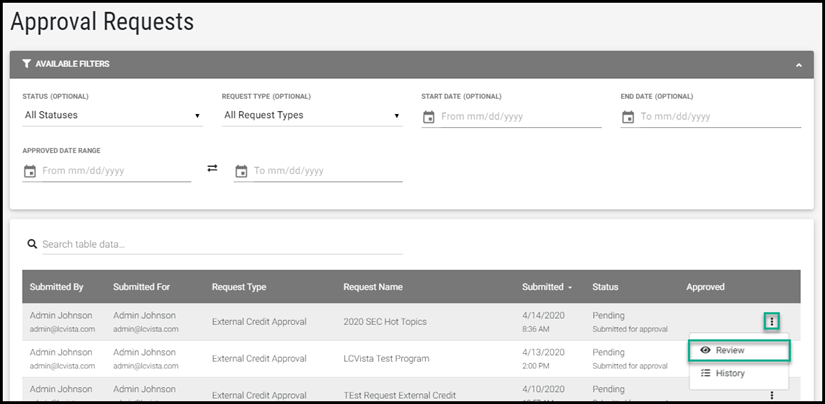The height and width of the screenshot is (404, 825).
Task: Collapse the Available Filters panel chevron
Action: coord(798,65)
